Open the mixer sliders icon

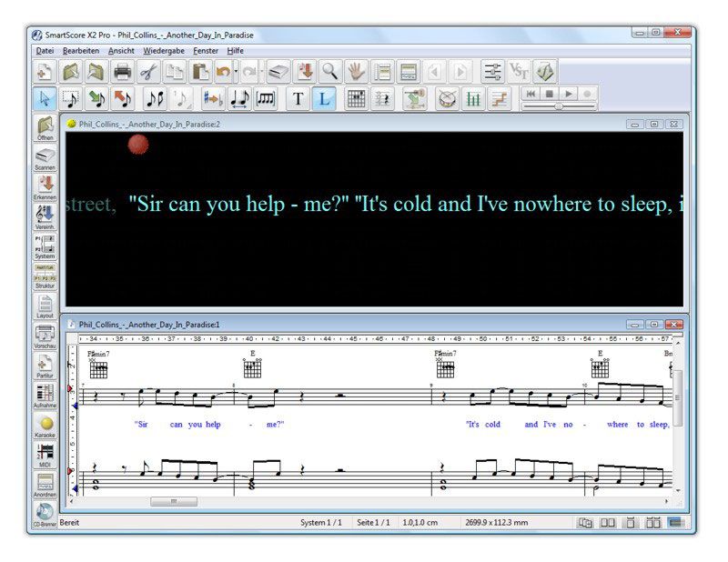click(x=492, y=72)
